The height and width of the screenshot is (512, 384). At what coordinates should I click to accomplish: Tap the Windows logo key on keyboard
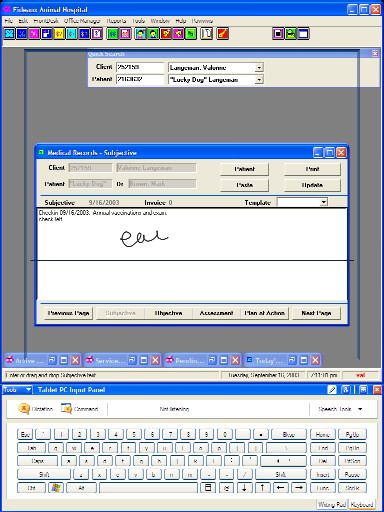pos(56,488)
